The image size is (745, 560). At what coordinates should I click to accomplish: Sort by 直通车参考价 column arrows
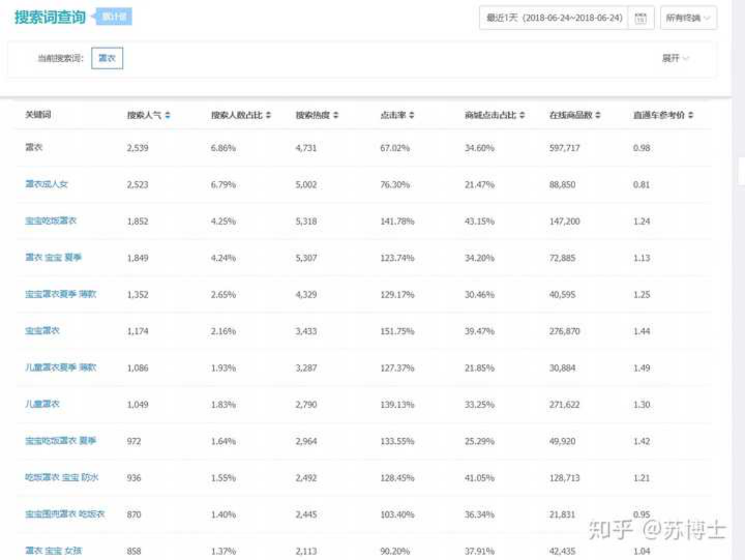coord(690,115)
